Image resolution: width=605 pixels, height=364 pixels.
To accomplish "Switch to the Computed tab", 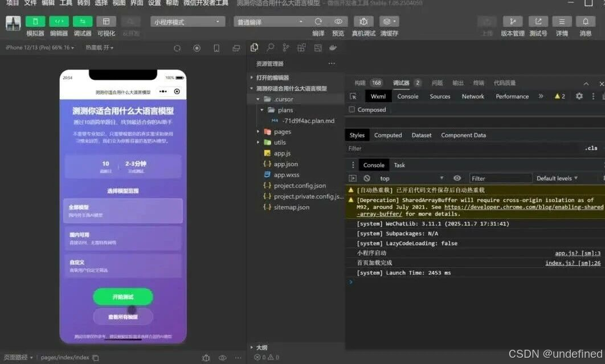I will (388, 136).
